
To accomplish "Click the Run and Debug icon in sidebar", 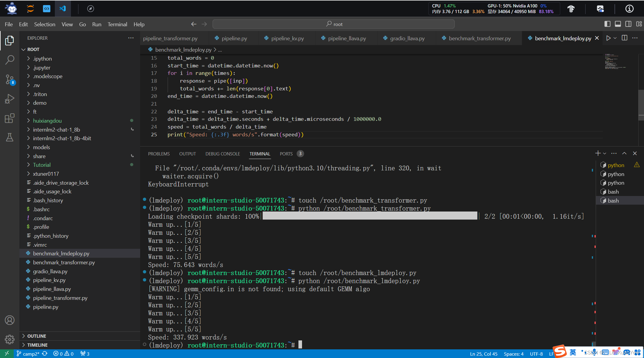I will [x=10, y=98].
